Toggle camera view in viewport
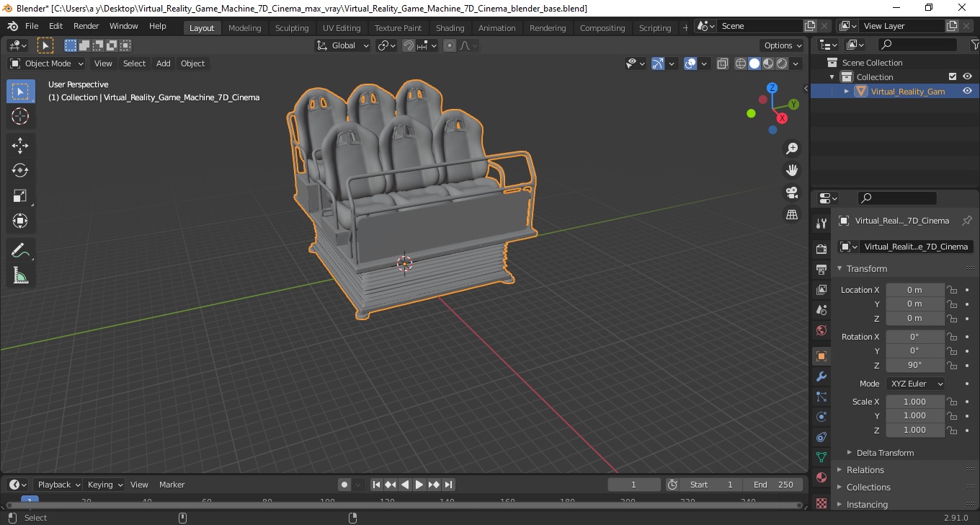980x525 pixels. (792, 193)
